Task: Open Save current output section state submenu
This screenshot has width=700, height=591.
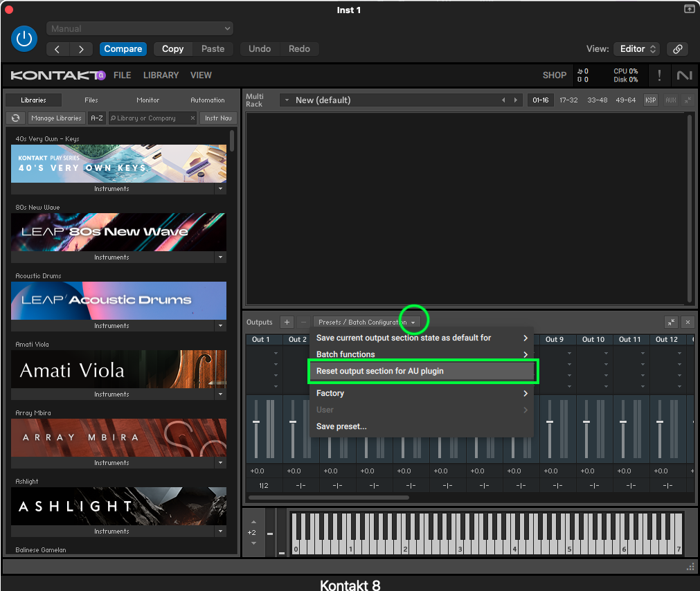Action: pos(422,338)
